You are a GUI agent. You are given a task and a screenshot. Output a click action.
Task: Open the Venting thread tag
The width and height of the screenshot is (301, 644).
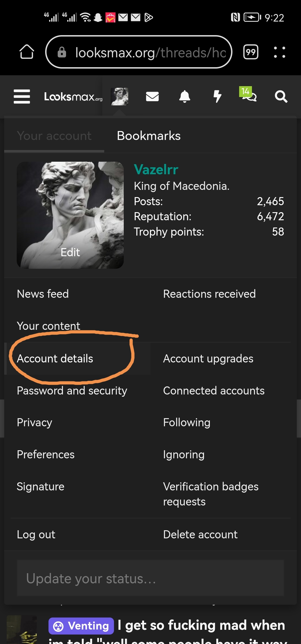[x=81, y=625]
